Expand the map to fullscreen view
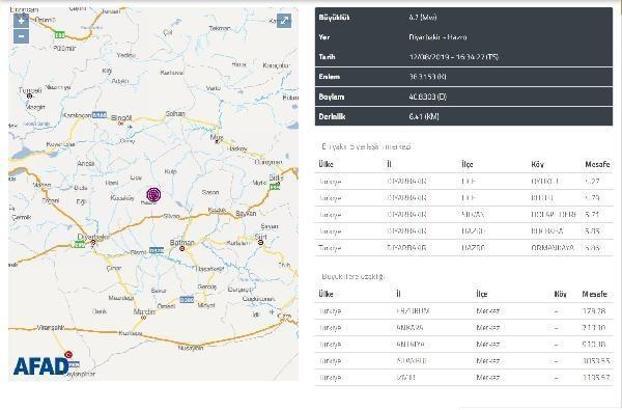The image size is (622, 410). (284, 21)
